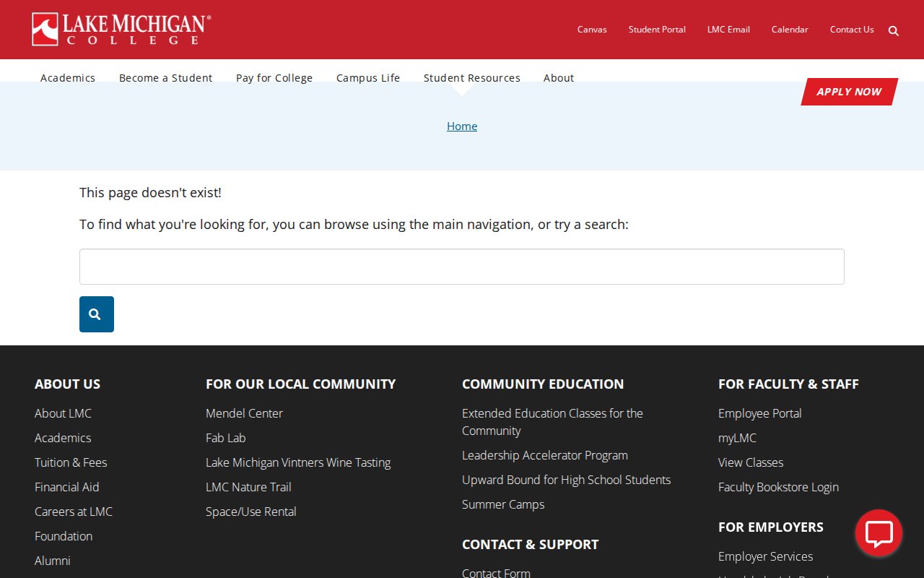The image size is (924, 578).
Task: Open the Campus Life menu
Action: pos(368,78)
